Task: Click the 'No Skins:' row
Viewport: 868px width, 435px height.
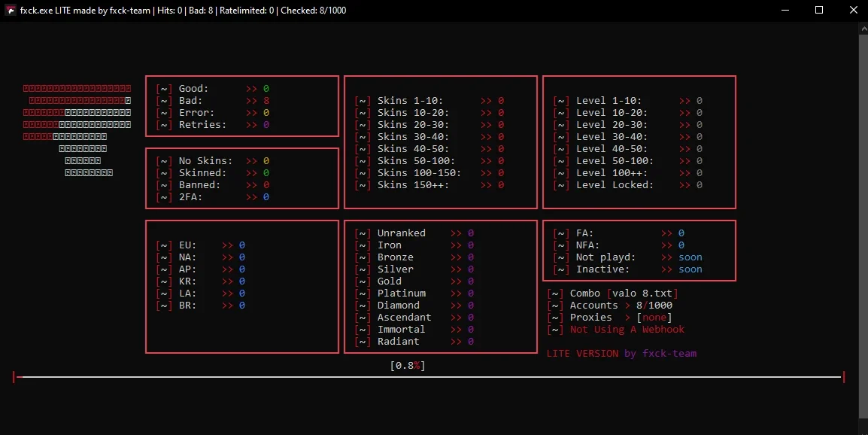Action: pos(213,161)
